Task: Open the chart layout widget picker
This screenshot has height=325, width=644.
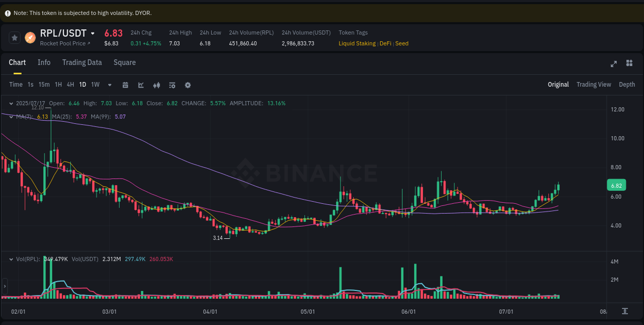Action: [x=629, y=63]
